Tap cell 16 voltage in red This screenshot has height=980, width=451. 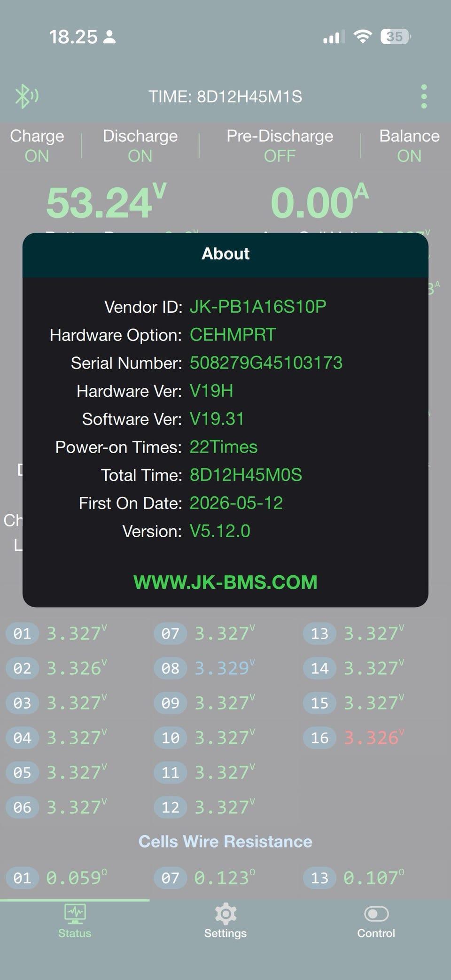tap(373, 738)
